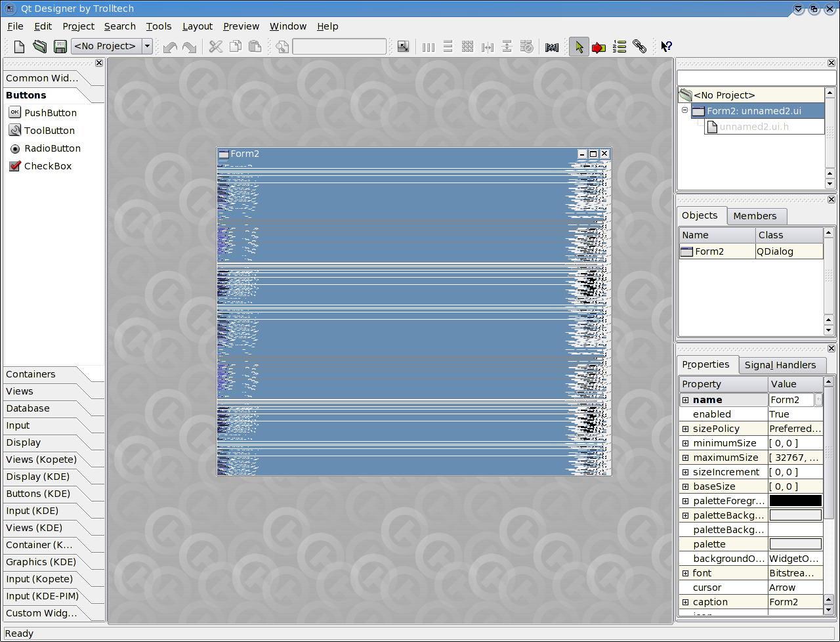The width and height of the screenshot is (840, 642).
Task: Open the Containers toolbox category
Action: pos(31,374)
